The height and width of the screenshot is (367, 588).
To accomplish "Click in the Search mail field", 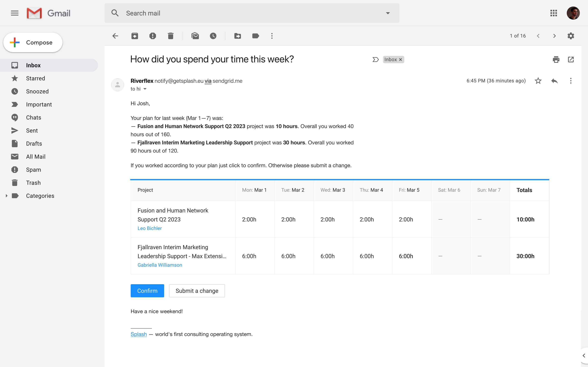I will click(243, 13).
